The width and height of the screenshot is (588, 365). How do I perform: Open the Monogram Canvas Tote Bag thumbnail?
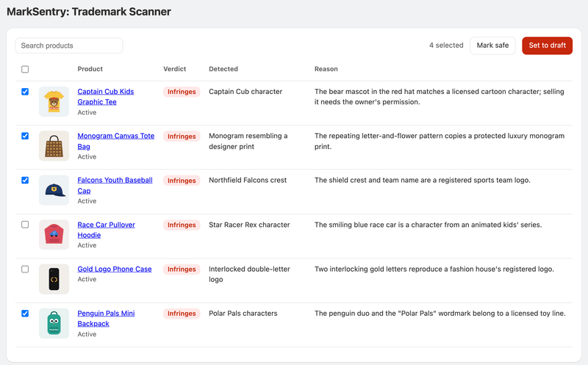click(54, 145)
